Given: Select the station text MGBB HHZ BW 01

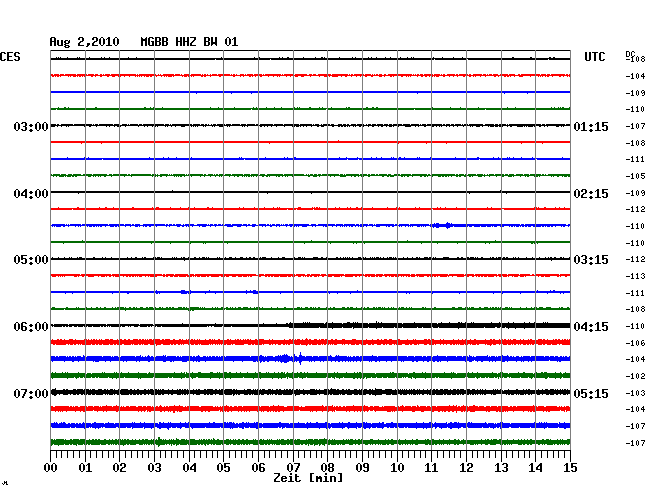Looking at the screenshot, I should tap(189, 42).
